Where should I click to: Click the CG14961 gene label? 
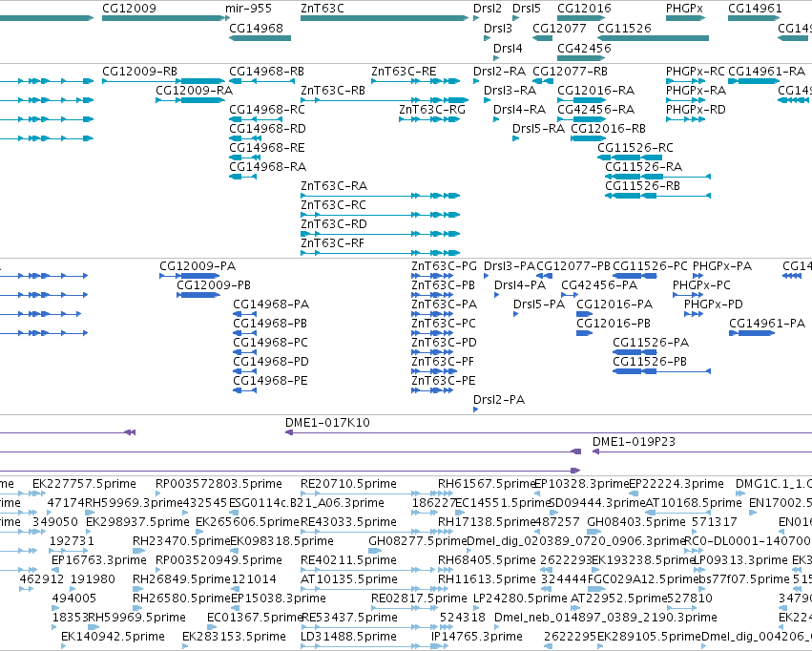pyautogui.click(x=755, y=9)
